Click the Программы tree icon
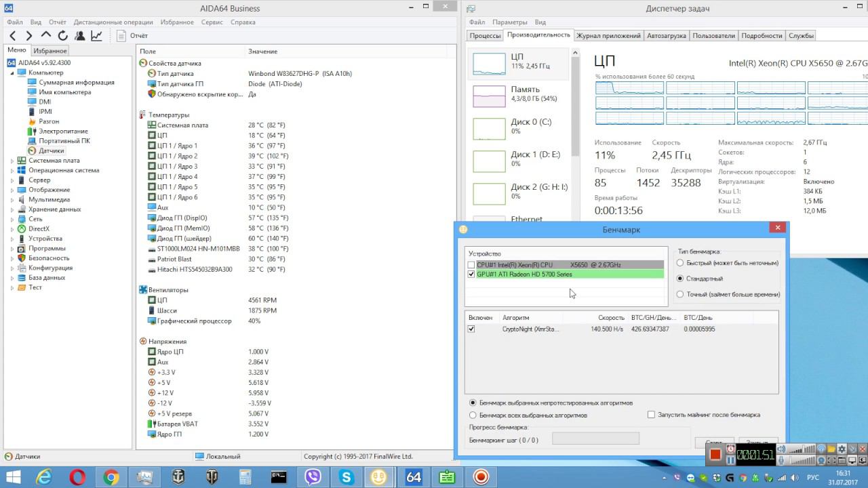 [22, 248]
